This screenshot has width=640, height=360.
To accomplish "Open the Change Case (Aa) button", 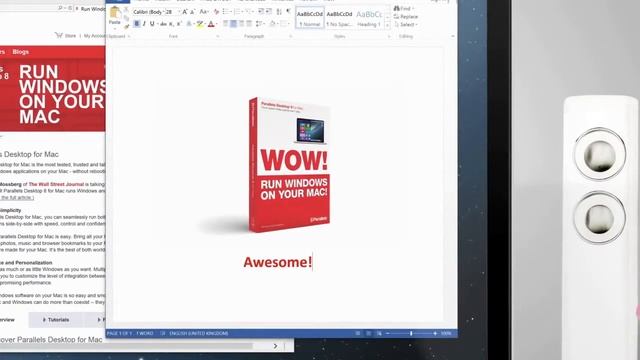I will [x=204, y=12].
